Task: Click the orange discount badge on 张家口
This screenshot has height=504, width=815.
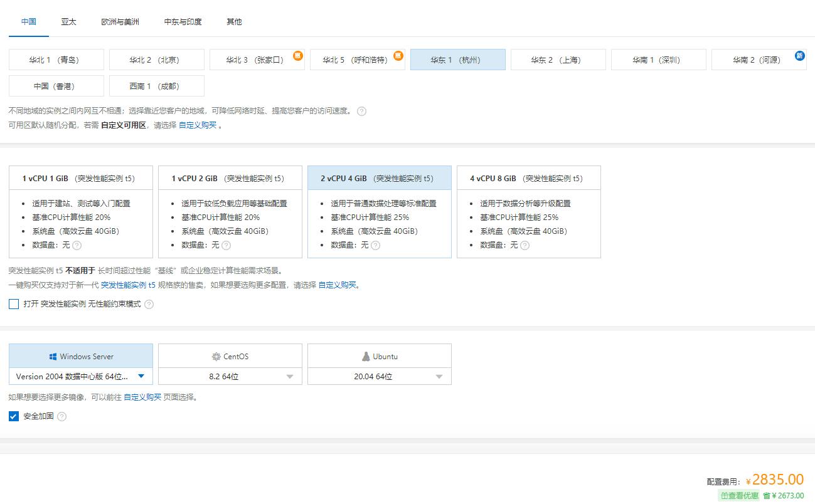Action: point(297,55)
